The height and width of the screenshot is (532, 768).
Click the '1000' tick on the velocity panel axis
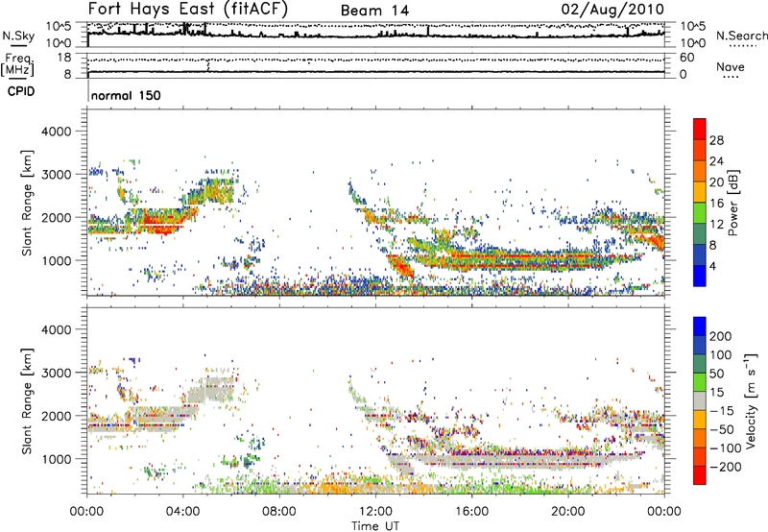[56, 459]
